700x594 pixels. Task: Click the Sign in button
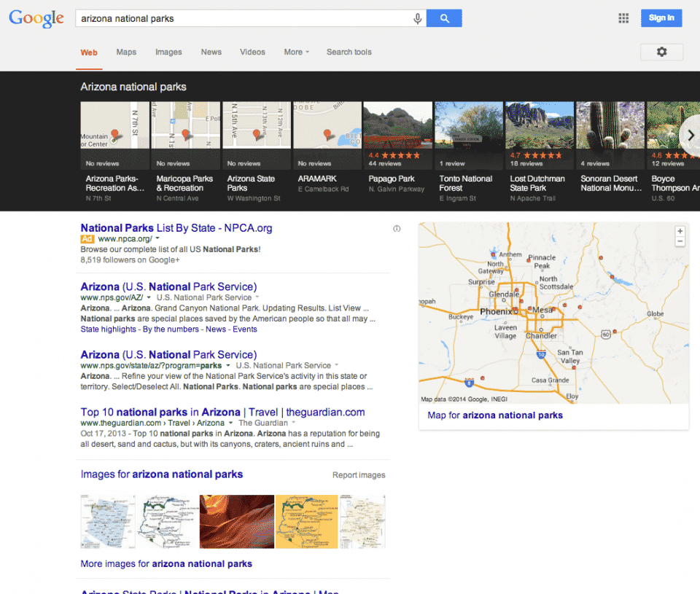point(661,18)
